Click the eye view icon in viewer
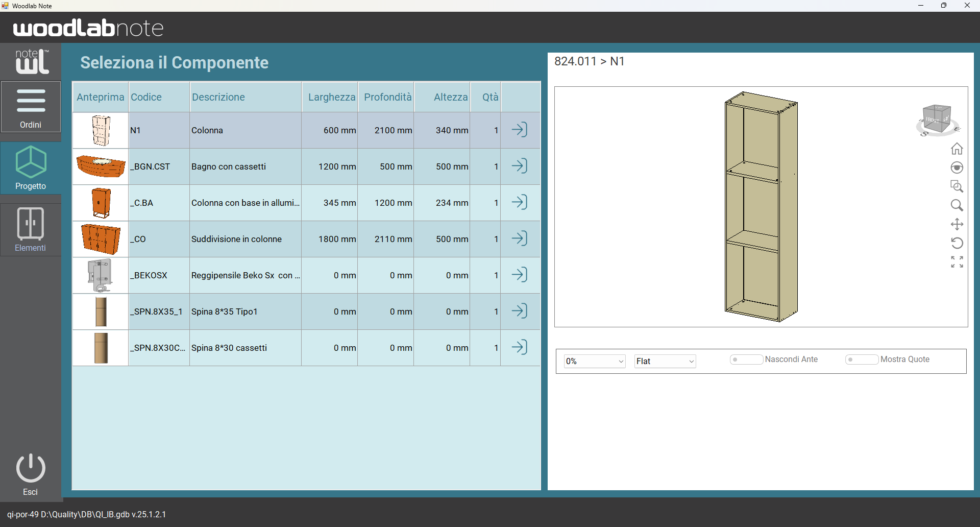 tap(957, 167)
